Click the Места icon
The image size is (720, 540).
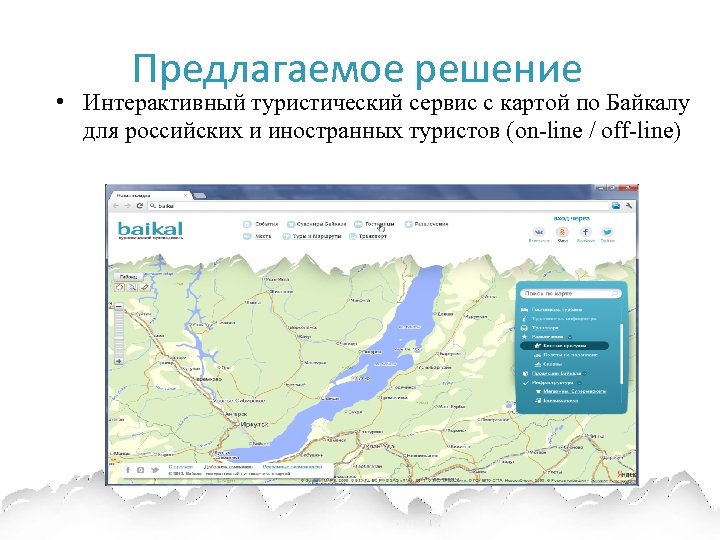coord(247,236)
